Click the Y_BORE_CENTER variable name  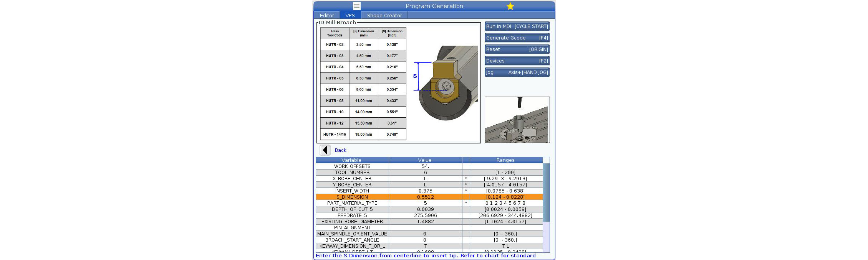(352, 185)
